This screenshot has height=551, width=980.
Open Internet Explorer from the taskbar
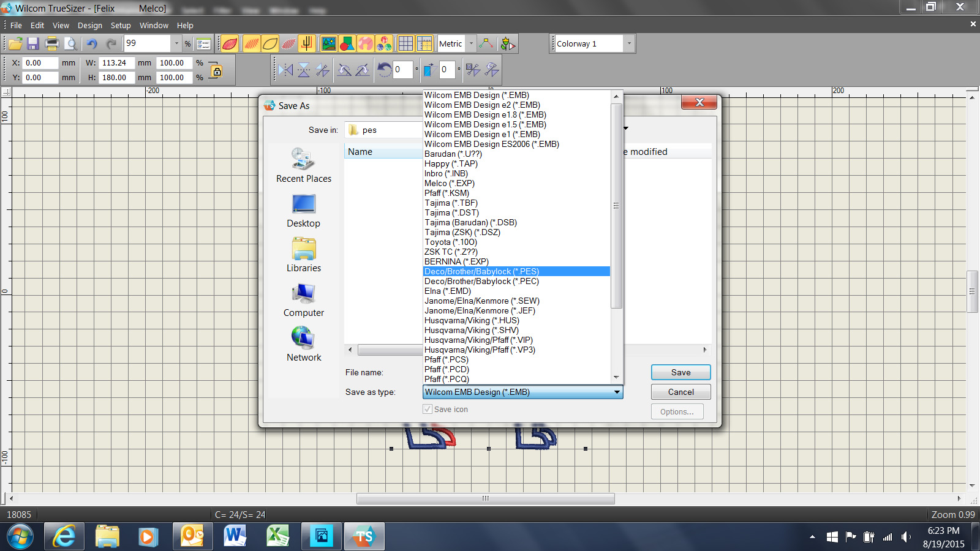(x=64, y=537)
